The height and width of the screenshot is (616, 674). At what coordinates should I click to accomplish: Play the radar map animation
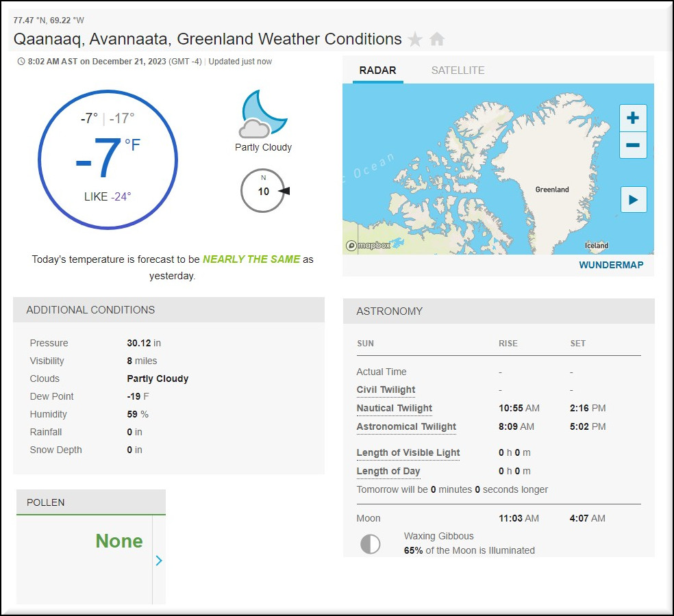[x=633, y=200]
